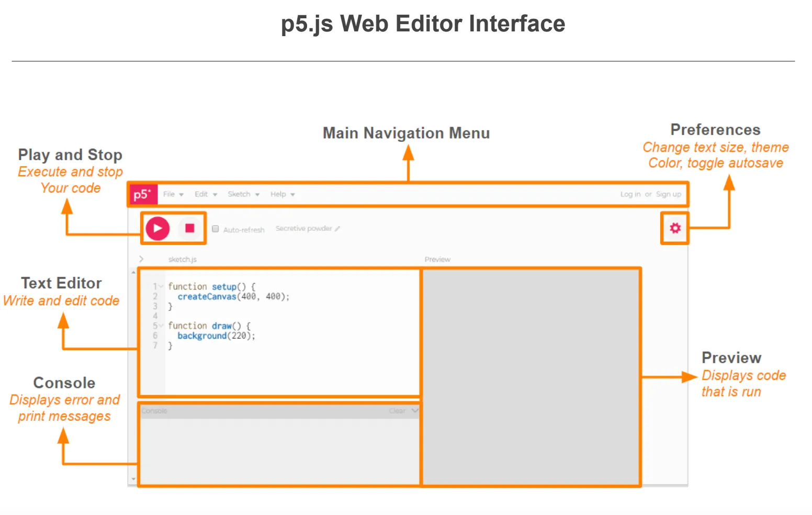Click the Preview panel label

click(437, 260)
